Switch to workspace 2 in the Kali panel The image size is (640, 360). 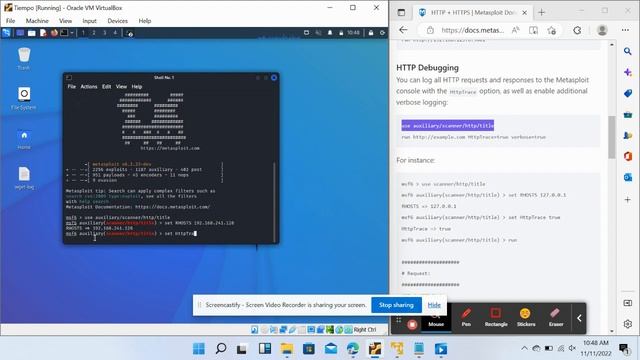click(94, 33)
